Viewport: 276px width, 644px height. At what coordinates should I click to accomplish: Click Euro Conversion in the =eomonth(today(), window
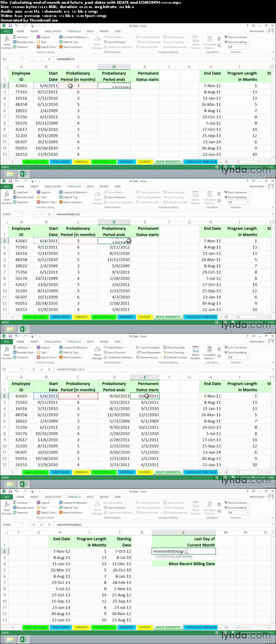(x=236, y=503)
